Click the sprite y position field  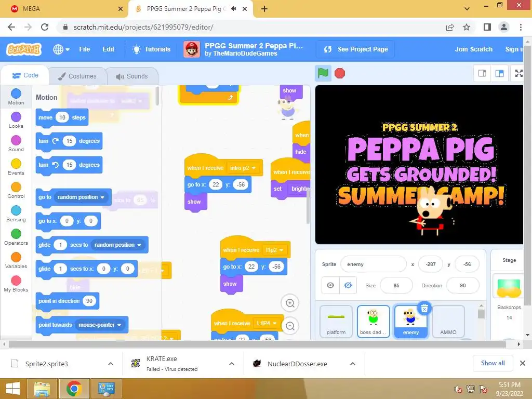click(467, 264)
